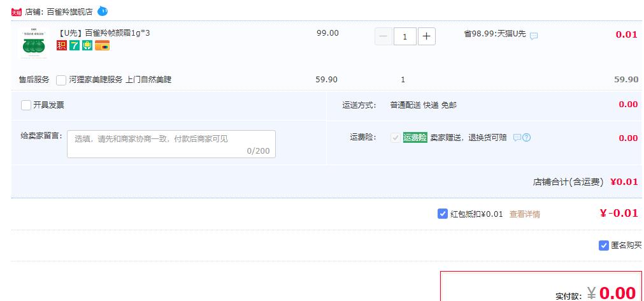Image resolution: width=644 pixels, height=301 pixels.
Task: Click the green 7-day return badge
Action: click(x=75, y=45)
